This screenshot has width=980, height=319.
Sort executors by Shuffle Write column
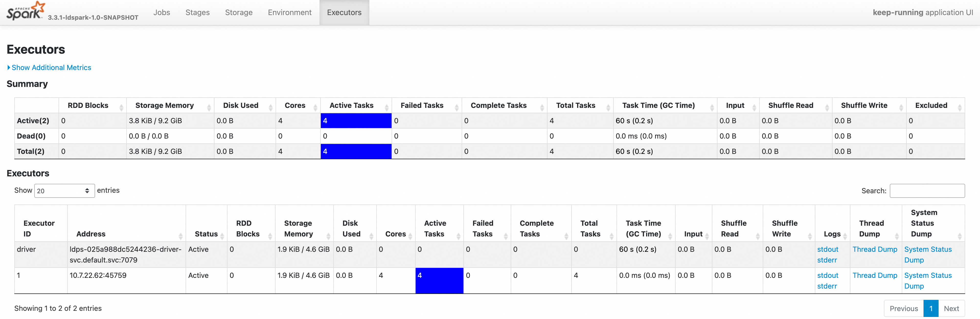(784, 229)
